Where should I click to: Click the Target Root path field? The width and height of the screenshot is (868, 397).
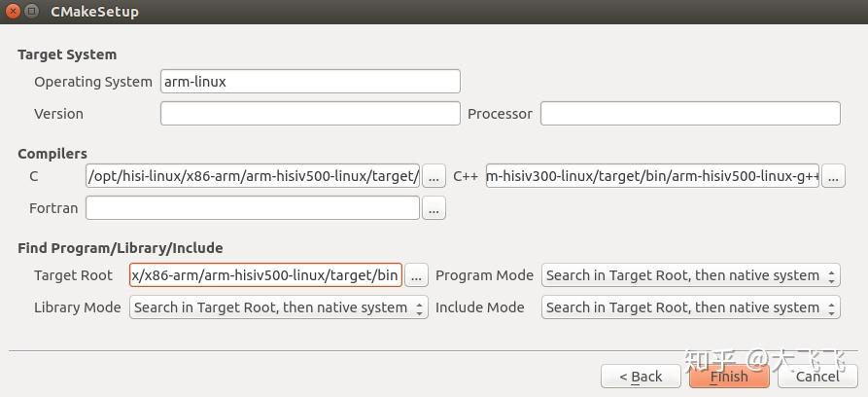point(265,275)
